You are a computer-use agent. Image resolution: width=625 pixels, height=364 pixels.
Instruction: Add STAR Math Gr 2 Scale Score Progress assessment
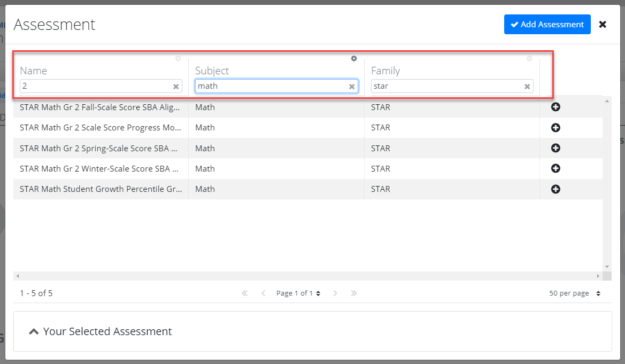[555, 128]
